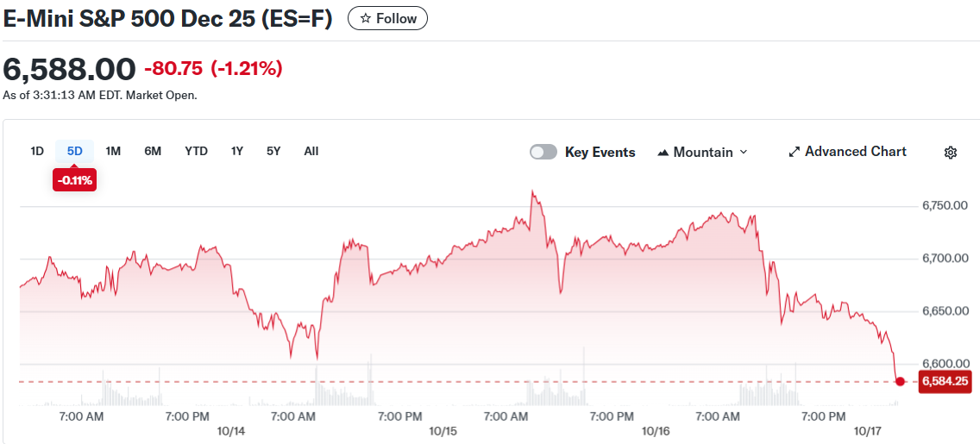Select the 1D time range tab
Screen dimensions: 980x444
tap(37, 151)
